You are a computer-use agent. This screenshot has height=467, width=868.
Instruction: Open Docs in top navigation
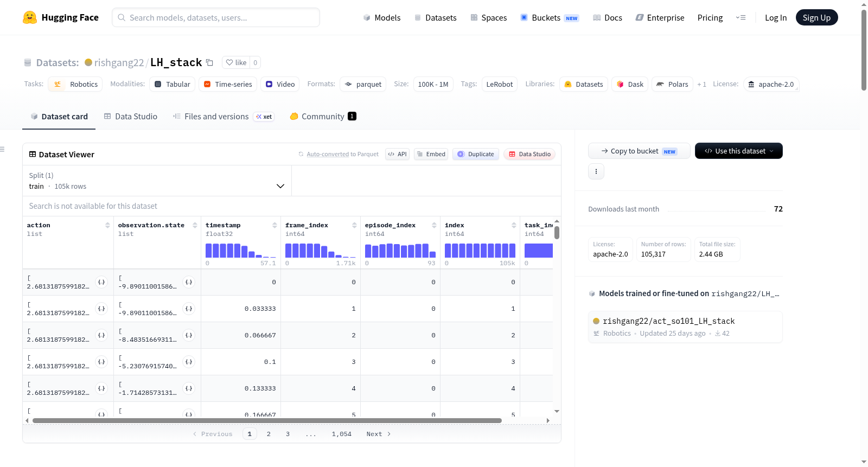point(608,17)
